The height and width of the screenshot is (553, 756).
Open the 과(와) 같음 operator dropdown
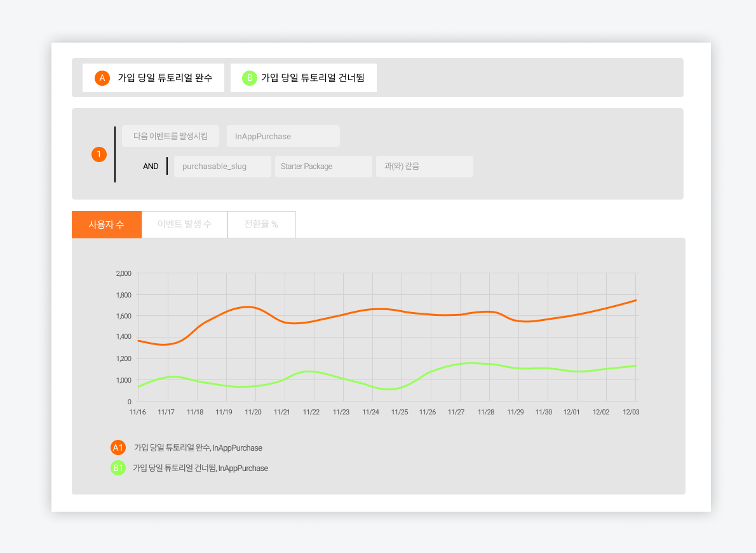click(424, 167)
